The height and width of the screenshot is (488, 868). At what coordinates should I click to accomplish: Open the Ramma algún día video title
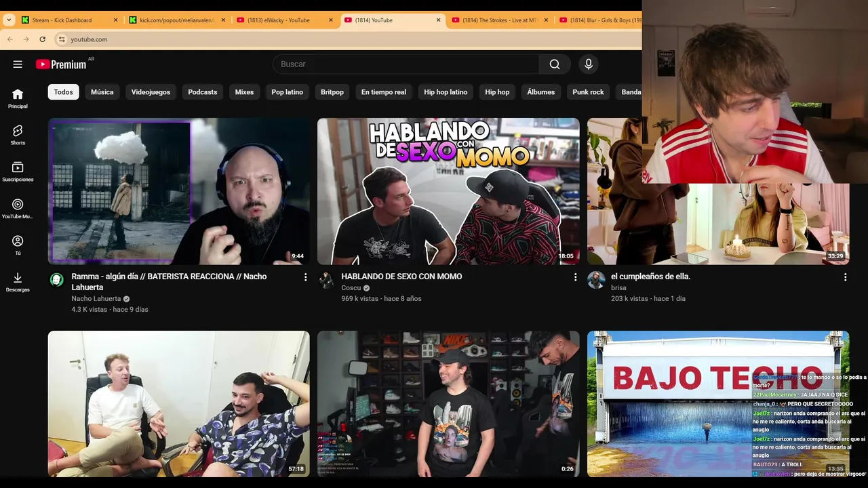coord(169,282)
